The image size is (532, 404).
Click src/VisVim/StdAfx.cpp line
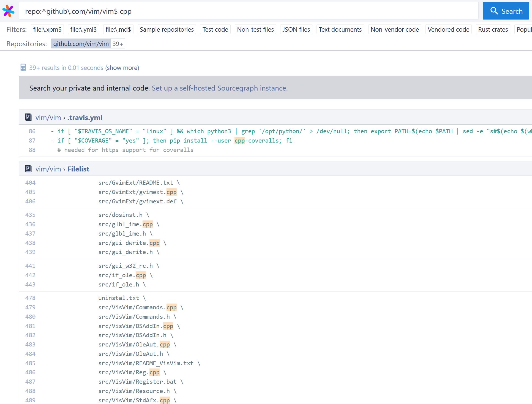pos(275,400)
